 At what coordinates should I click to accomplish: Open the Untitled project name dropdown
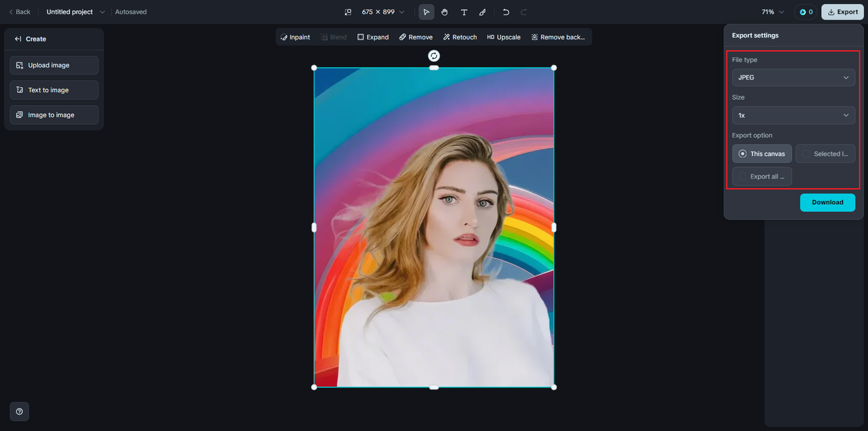pyautogui.click(x=75, y=12)
